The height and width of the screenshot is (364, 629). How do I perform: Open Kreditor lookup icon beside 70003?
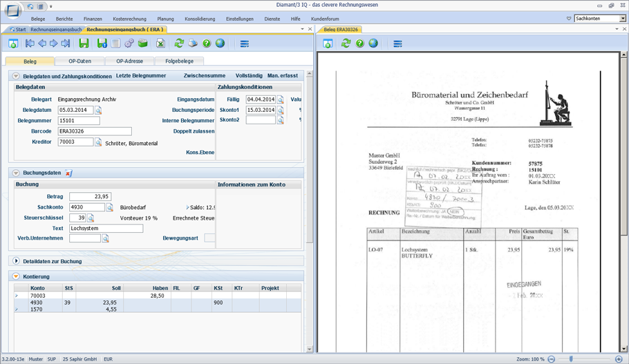tap(98, 142)
